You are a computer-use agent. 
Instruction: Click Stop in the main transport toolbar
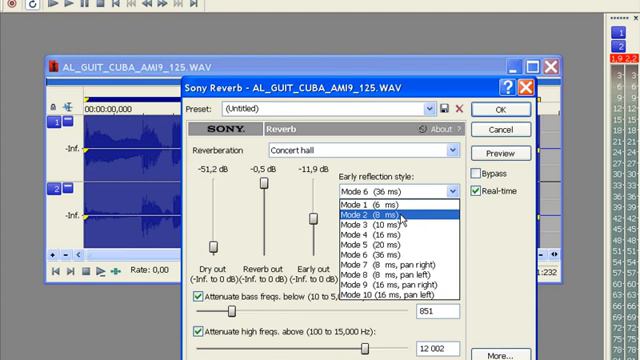(100, 4)
